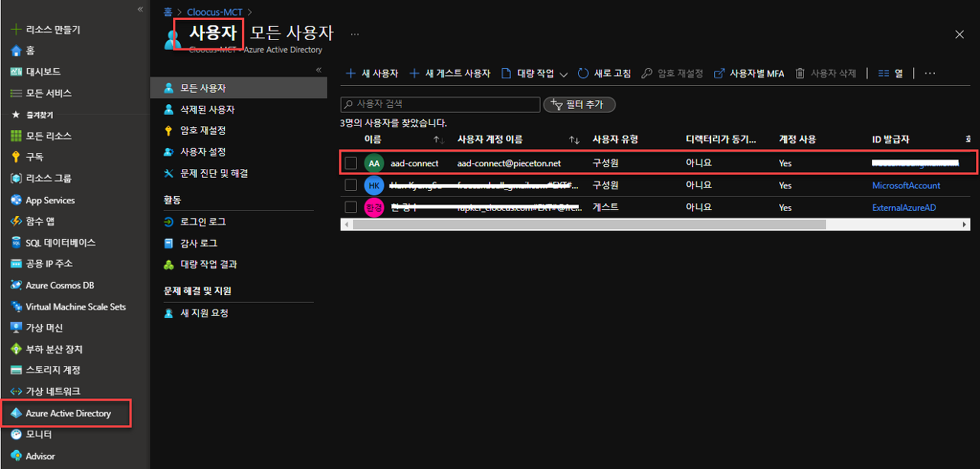Image resolution: width=980 pixels, height=469 pixels.
Task: Open the 대량 작업 dropdown
Action: pos(534,74)
